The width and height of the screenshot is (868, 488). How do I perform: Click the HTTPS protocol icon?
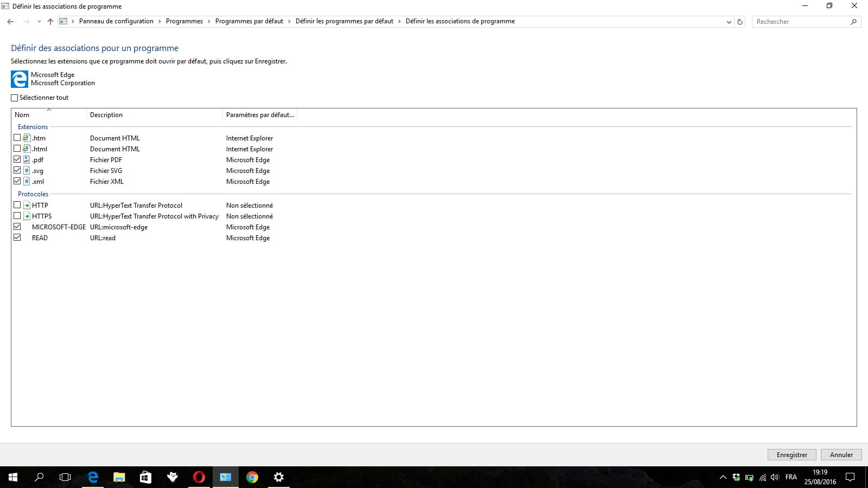click(x=27, y=216)
